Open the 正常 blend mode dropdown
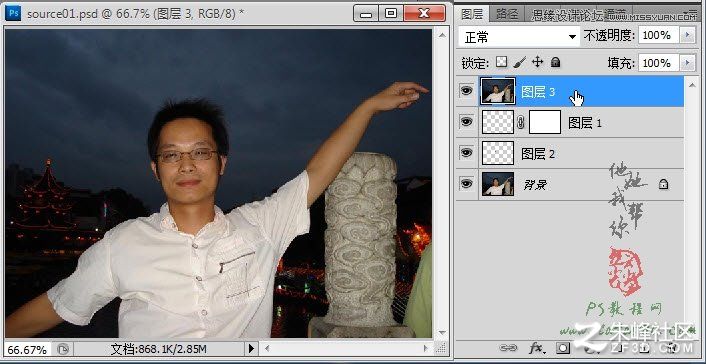The width and height of the screenshot is (706, 364). click(x=519, y=37)
